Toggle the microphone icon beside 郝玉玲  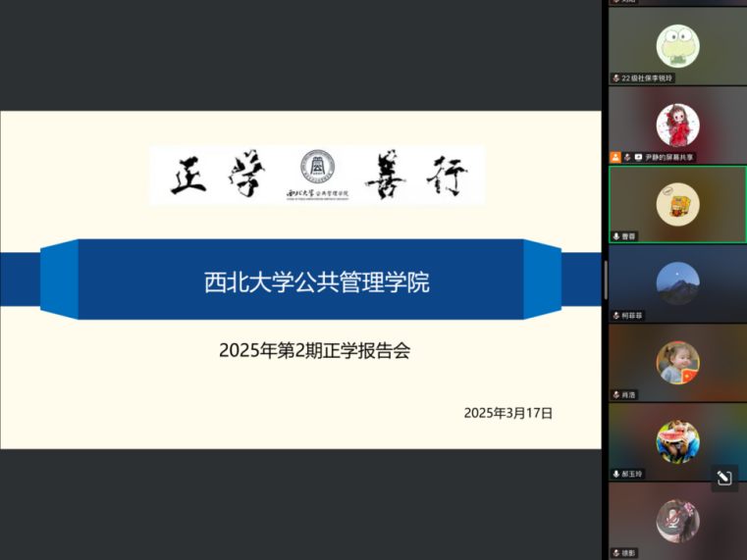pos(615,474)
